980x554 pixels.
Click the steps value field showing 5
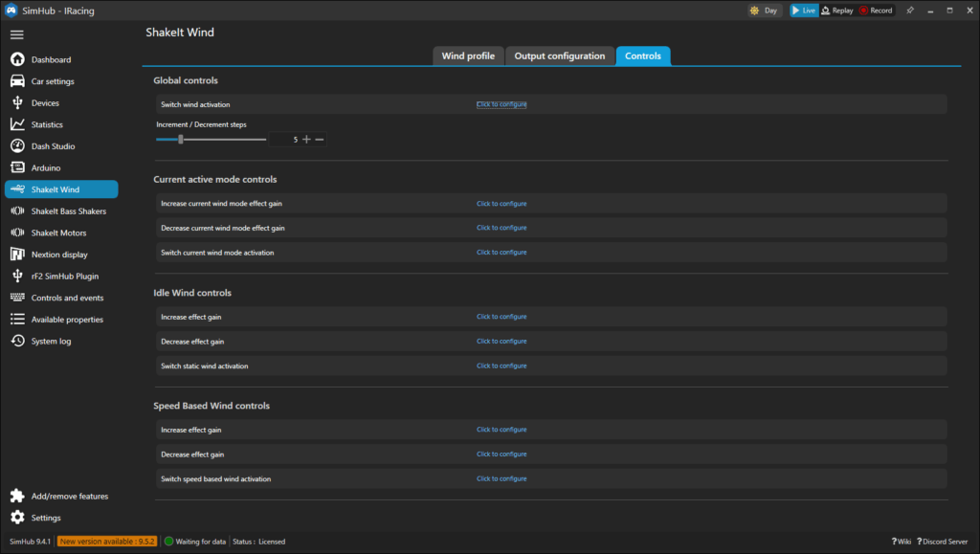click(x=284, y=140)
